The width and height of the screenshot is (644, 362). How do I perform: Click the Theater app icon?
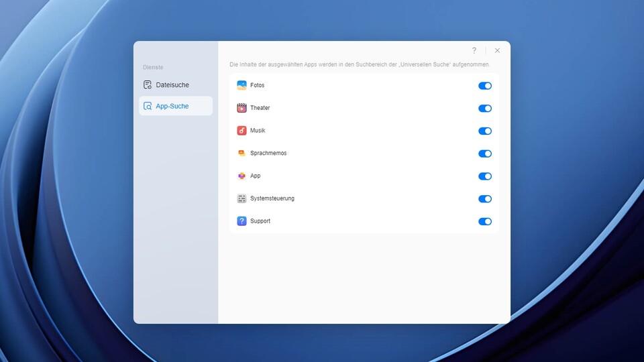[x=241, y=108]
